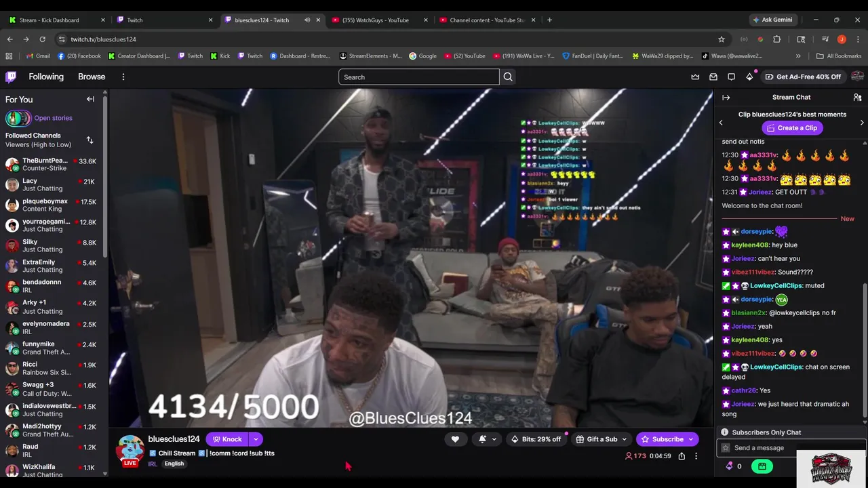This screenshot has width=868, height=488.
Task: Open stories link in the sidebar
Action: (x=53, y=118)
